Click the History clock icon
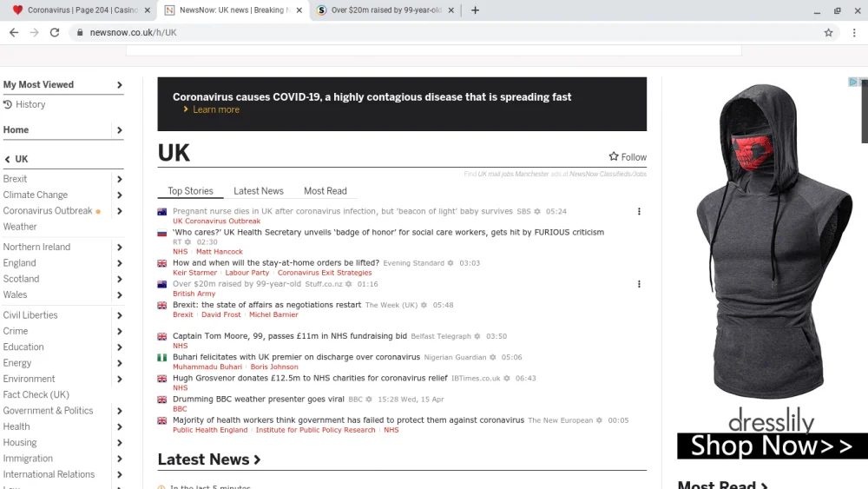 (x=8, y=104)
